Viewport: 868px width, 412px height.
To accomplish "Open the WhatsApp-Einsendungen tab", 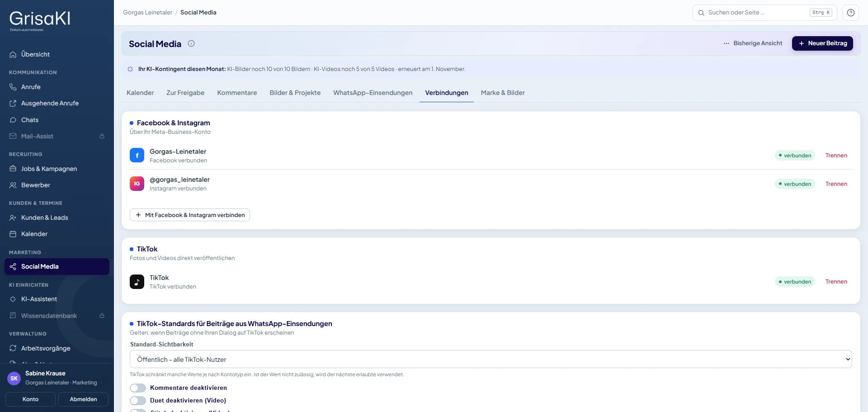I will [373, 93].
